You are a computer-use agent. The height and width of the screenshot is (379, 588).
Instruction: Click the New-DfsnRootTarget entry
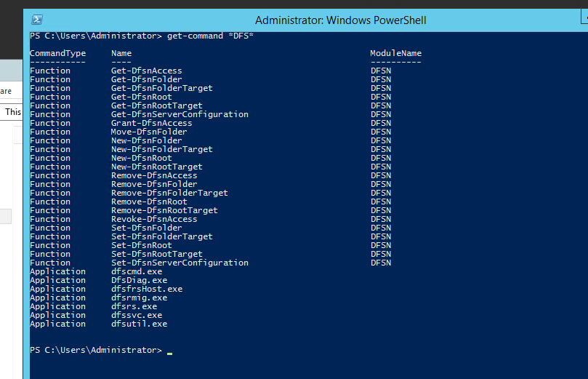click(156, 167)
